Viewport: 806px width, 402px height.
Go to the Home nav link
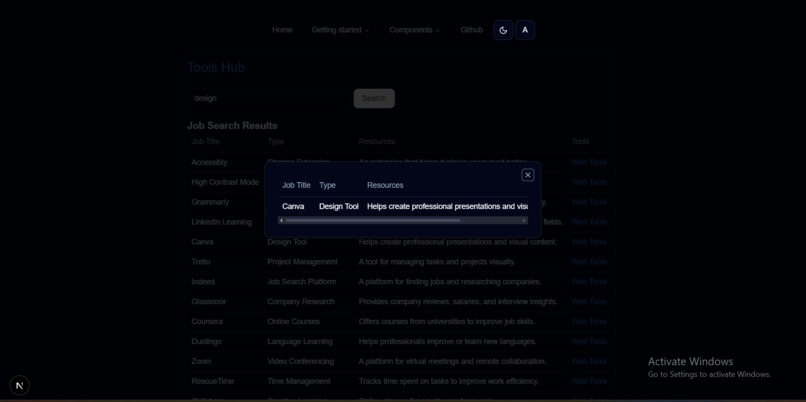(x=282, y=30)
